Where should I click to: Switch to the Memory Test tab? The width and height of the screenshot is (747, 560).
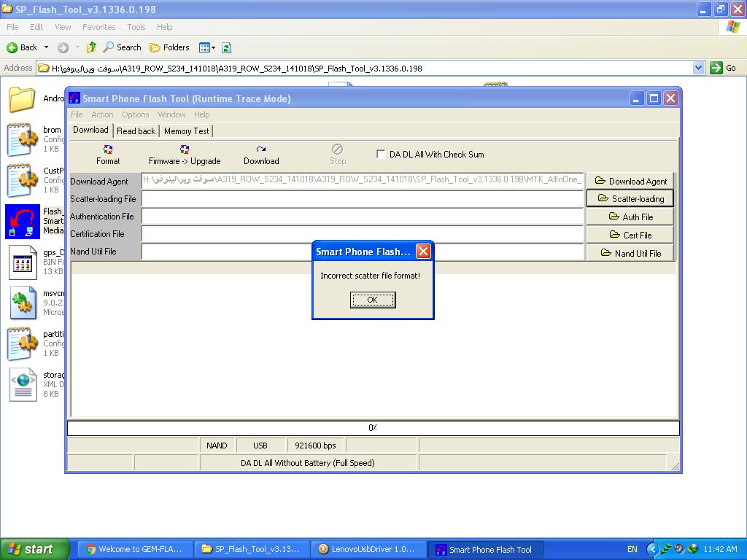point(186,131)
